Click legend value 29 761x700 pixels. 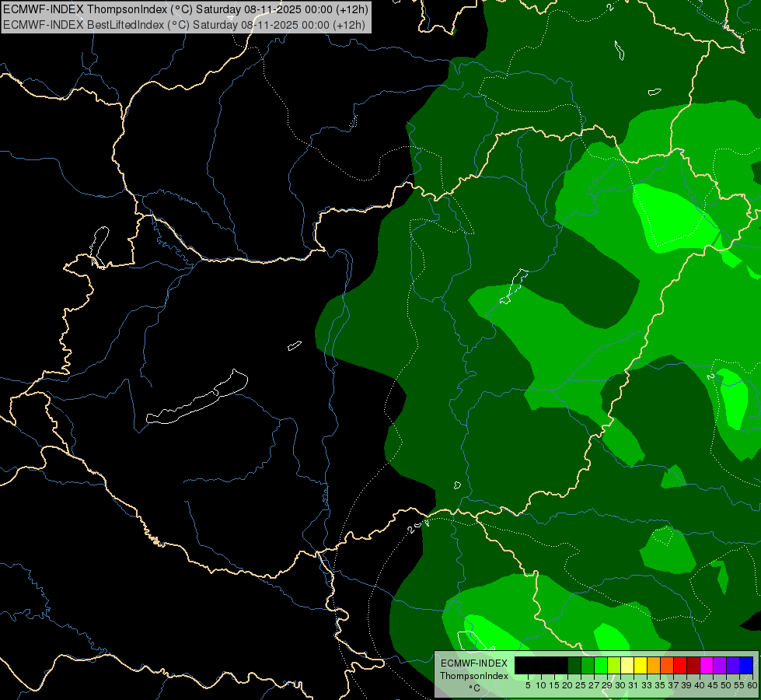(607, 685)
